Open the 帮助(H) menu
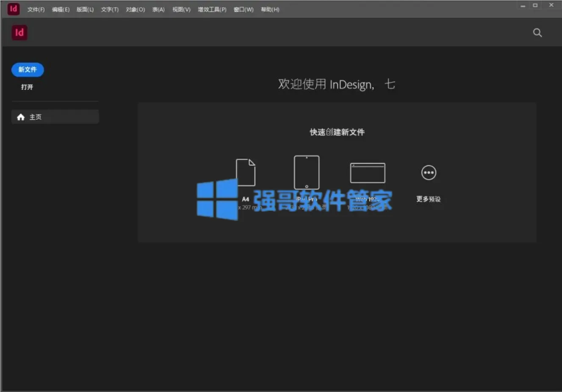Viewport: 562px width, 392px height. click(x=270, y=9)
